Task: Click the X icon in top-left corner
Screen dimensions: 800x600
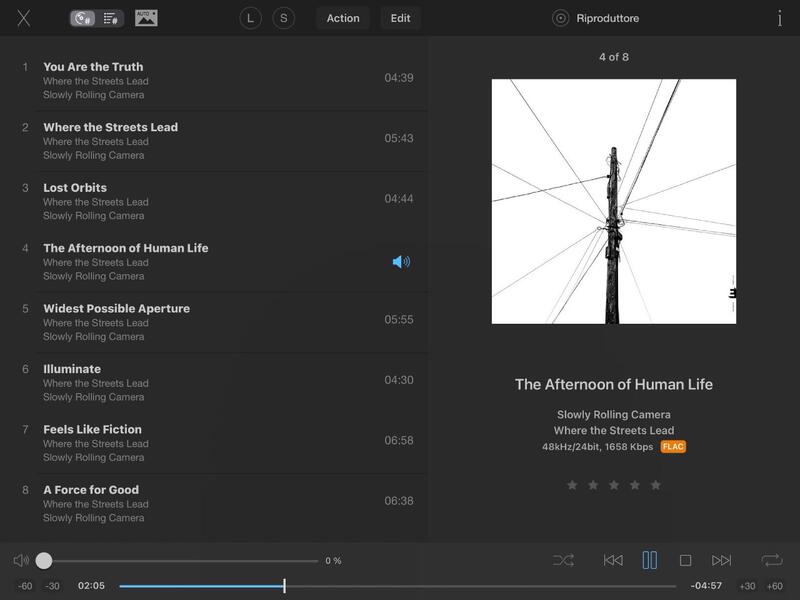Action: click(x=24, y=18)
